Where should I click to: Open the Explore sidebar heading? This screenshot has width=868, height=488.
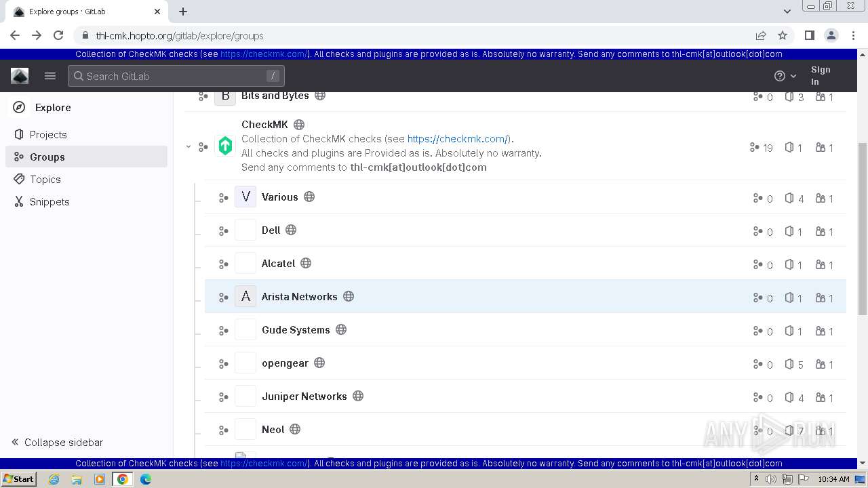coord(53,107)
